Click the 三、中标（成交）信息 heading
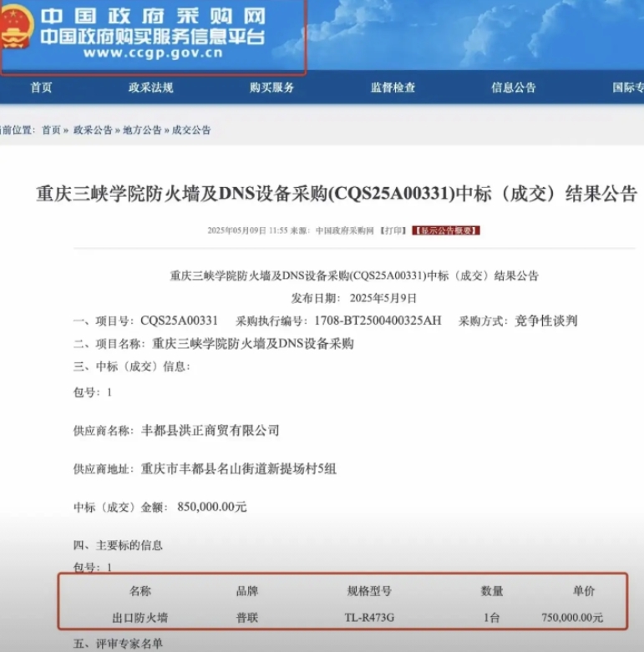This screenshot has height=652, width=644. (131, 366)
